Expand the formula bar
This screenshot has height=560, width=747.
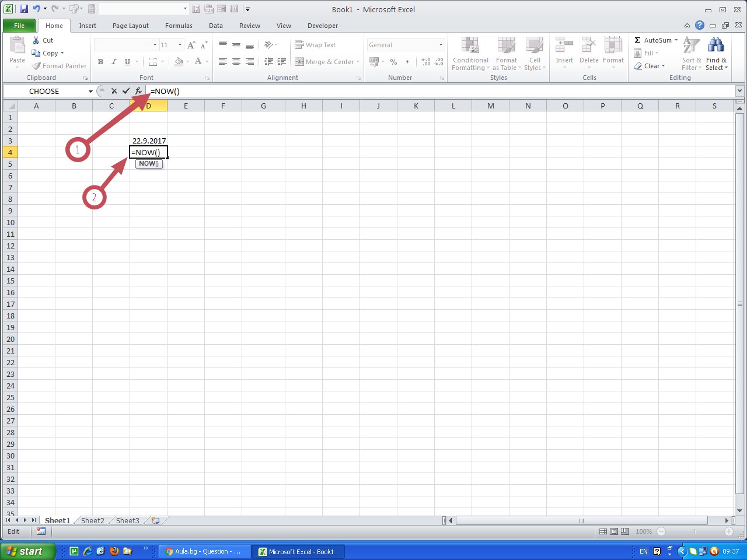(739, 91)
